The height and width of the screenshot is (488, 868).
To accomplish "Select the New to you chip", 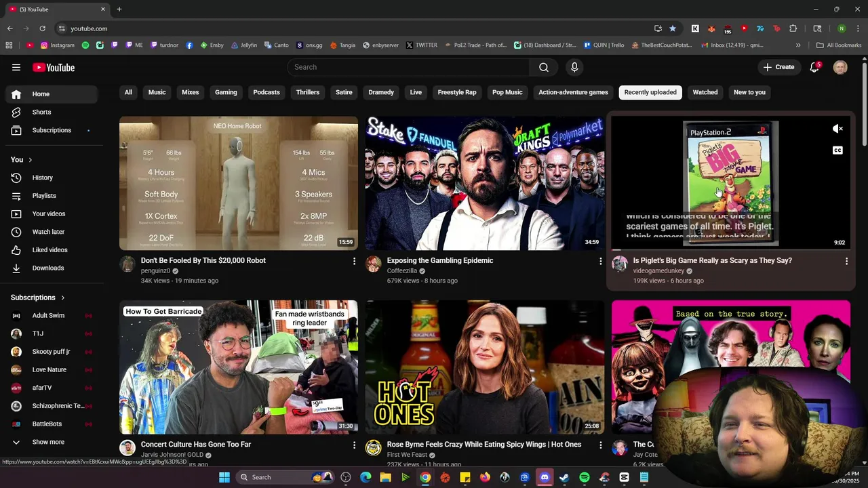I will tap(749, 92).
